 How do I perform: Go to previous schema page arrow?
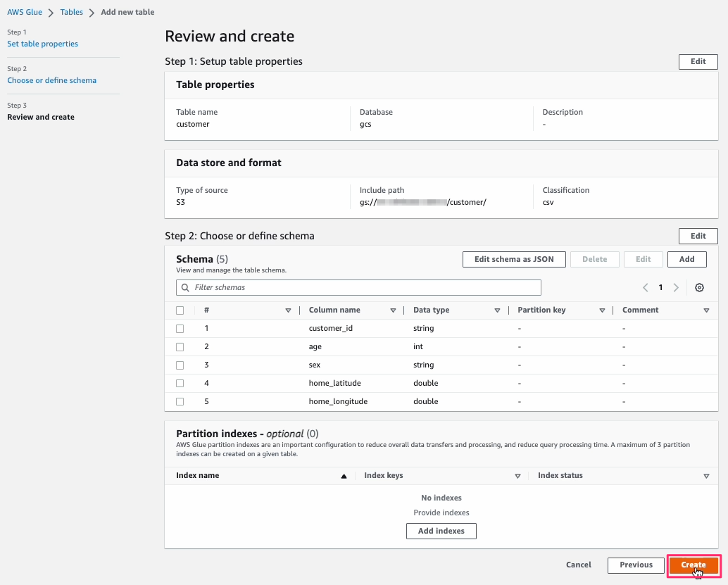[x=646, y=287]
